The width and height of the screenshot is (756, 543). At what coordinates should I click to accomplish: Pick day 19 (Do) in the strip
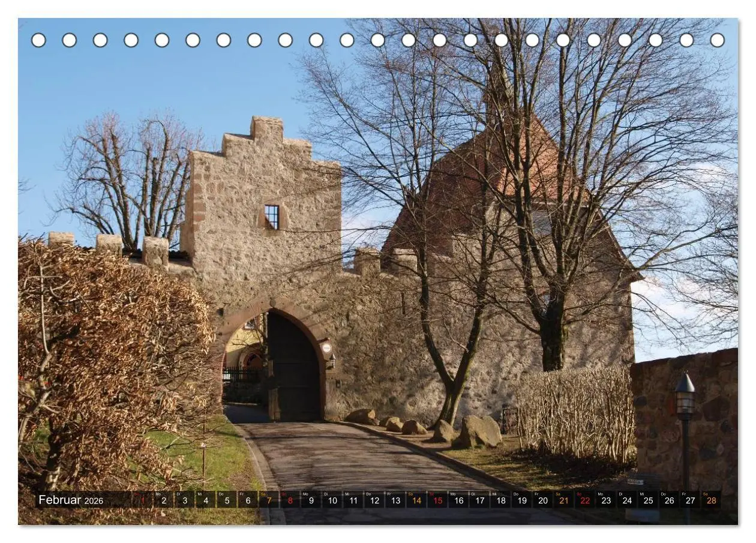[521, 500]
